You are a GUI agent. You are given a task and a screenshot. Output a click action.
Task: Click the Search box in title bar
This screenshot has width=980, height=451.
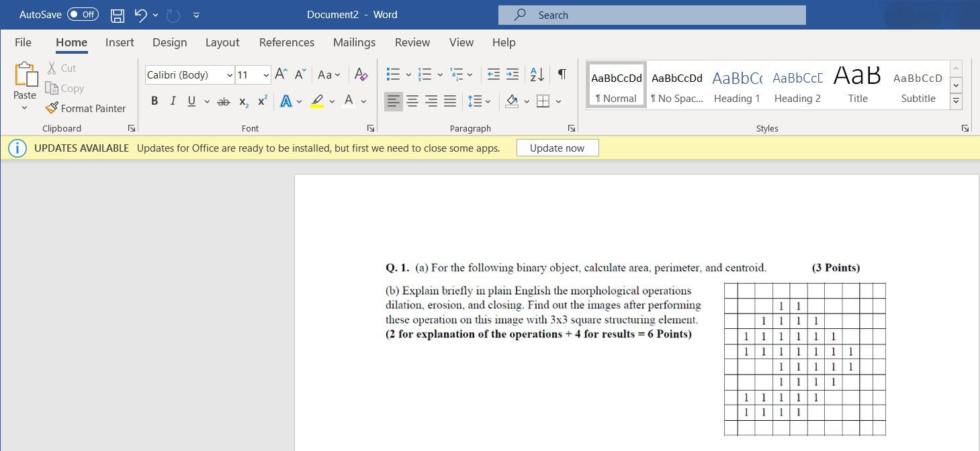coord(652,15)
